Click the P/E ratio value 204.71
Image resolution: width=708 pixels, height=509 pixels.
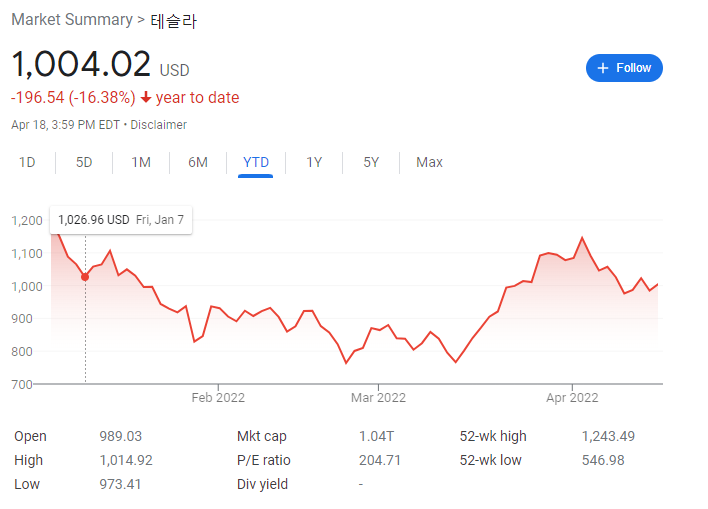click(x=380, y=460)
